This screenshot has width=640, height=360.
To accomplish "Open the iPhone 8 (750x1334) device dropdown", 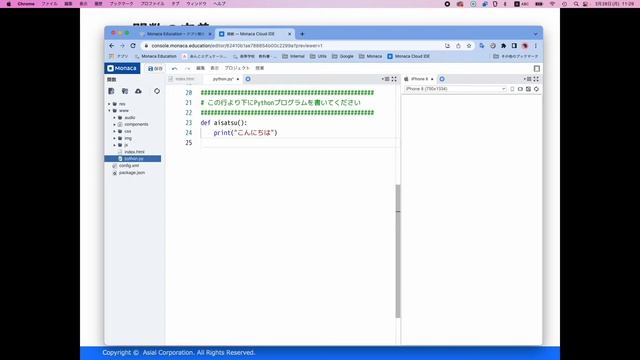I will tap(455, 89).
